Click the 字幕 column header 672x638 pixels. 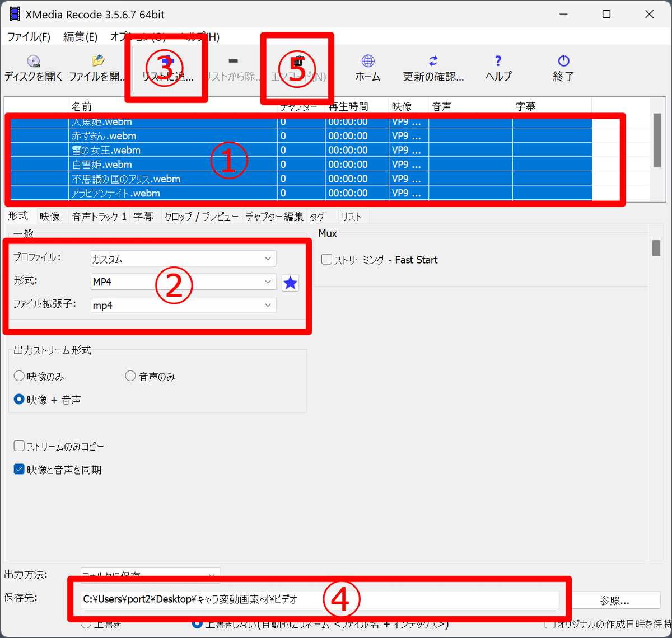(x=552, y=106)
